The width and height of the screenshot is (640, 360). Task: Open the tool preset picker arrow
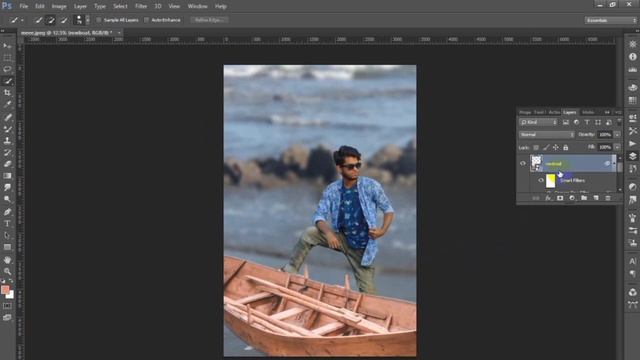(x=22, y=20)
